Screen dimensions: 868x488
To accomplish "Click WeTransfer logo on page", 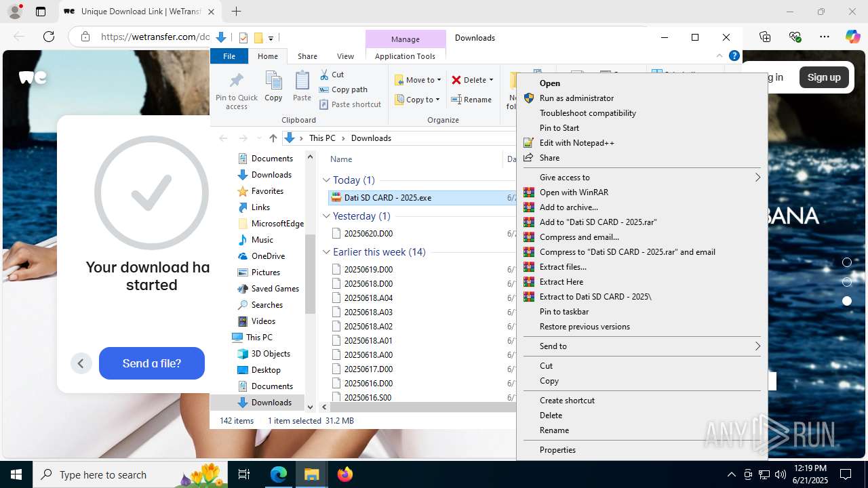I will [33, 77].
